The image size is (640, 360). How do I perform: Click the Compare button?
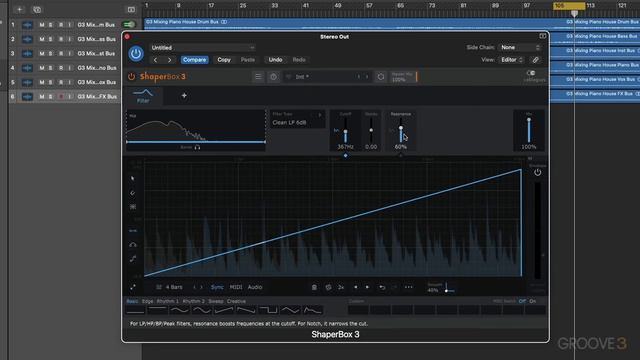pyautogui.click(x=195, y=60)
